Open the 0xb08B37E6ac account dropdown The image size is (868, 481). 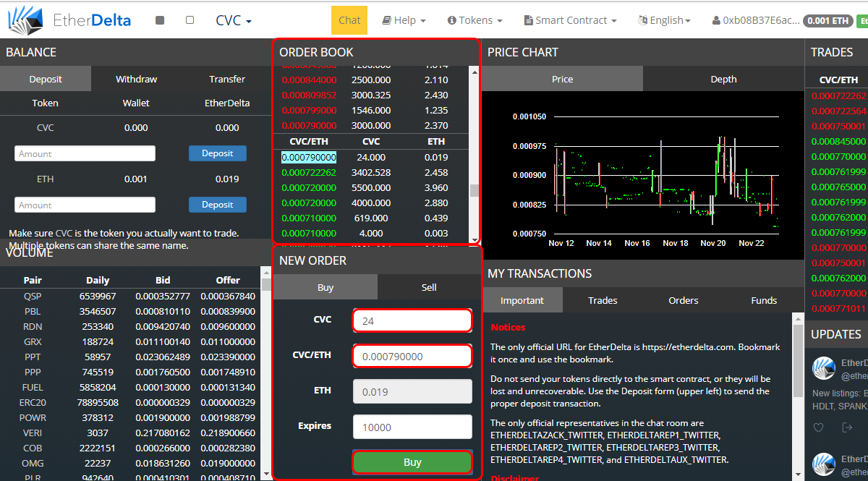coord(755,20)
